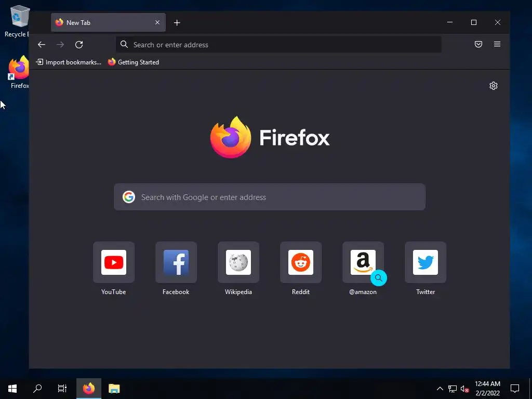Open the Firefox application menu

(497, 44)
